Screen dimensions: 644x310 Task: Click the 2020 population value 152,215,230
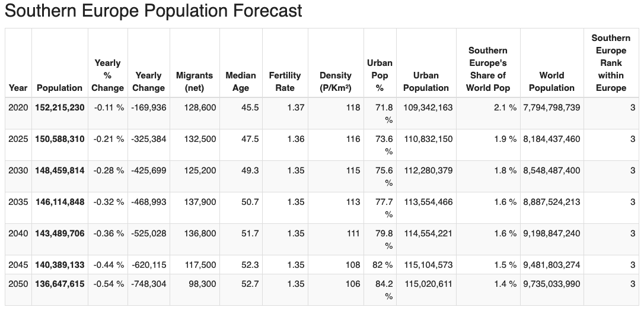tap(60, 107)
